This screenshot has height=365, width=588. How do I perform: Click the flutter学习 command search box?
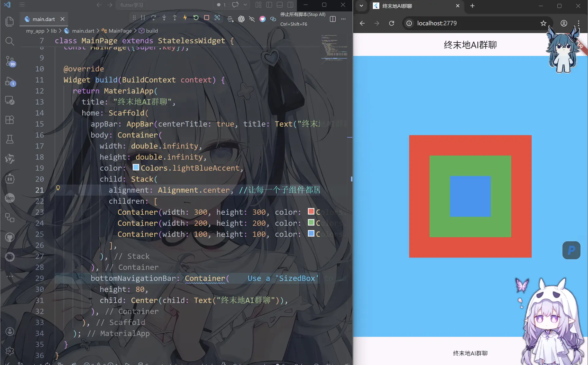[164, 5]
